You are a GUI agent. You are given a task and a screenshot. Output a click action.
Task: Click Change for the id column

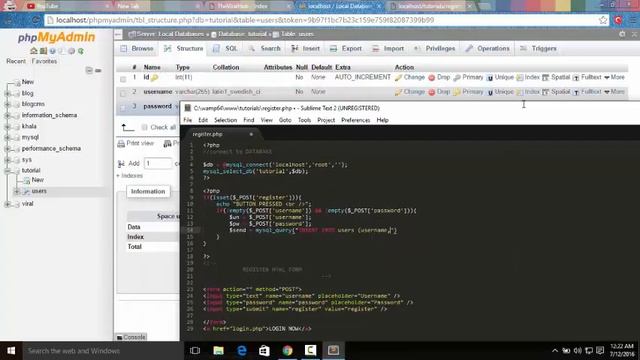pos(410,77)
